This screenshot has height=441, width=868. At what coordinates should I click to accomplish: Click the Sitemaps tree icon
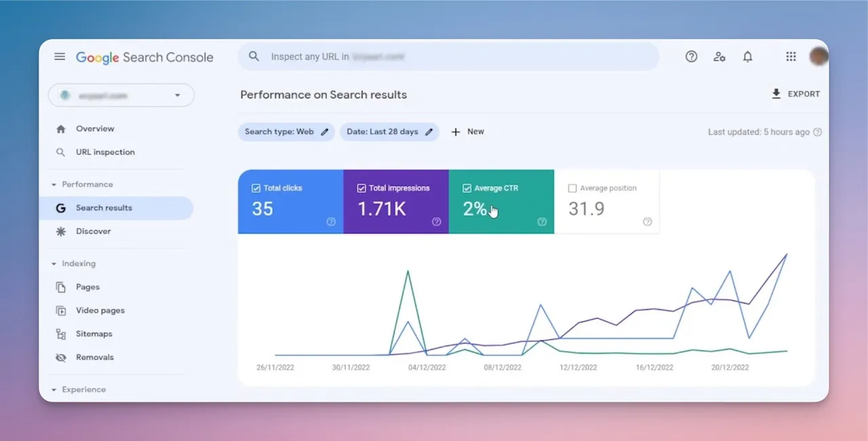click(61, 334)
